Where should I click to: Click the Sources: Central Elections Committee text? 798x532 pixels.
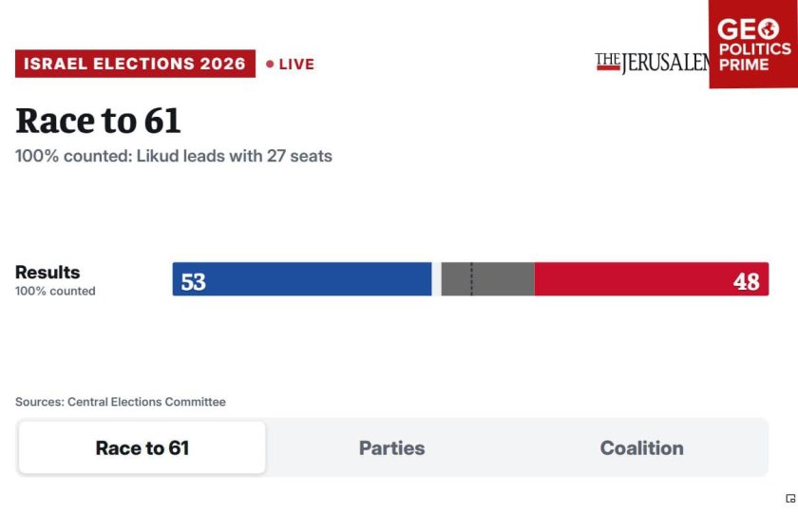point(121,402)
